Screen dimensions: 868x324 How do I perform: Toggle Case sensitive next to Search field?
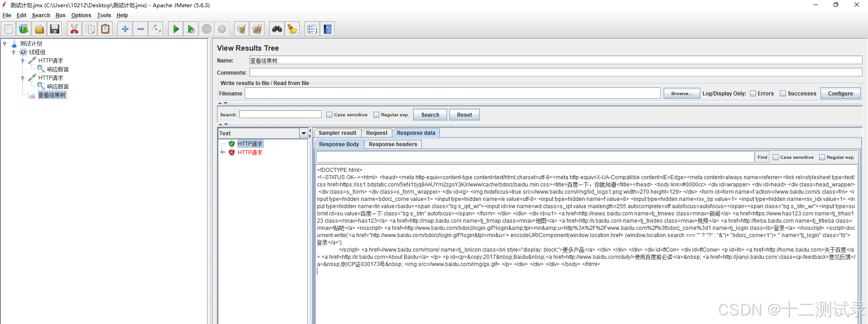(x=330, y=115)
